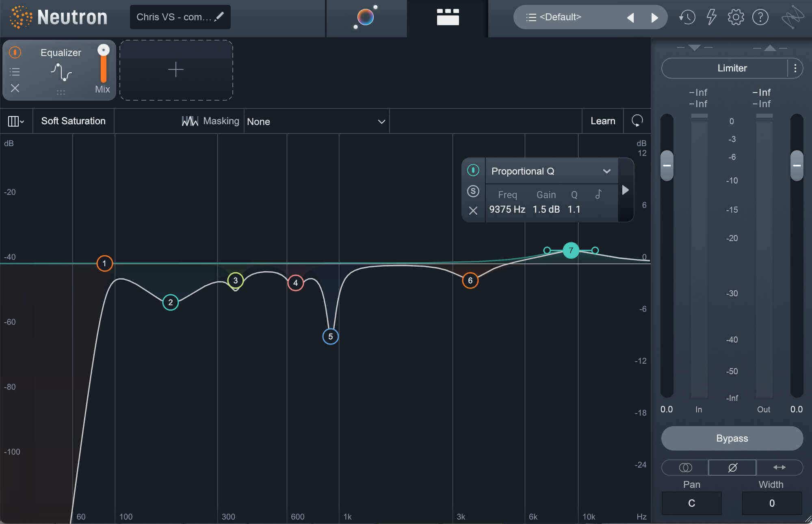The width and height of the screenshot is (812, 524).
Task: Expand band 7 panel with right arrow
Action: (x=626, y=190)
